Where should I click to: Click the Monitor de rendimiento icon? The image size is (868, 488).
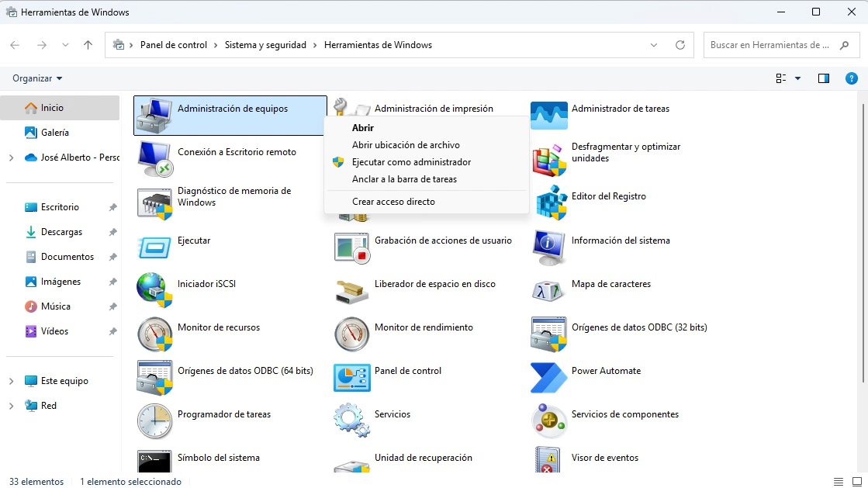[351, 334]
